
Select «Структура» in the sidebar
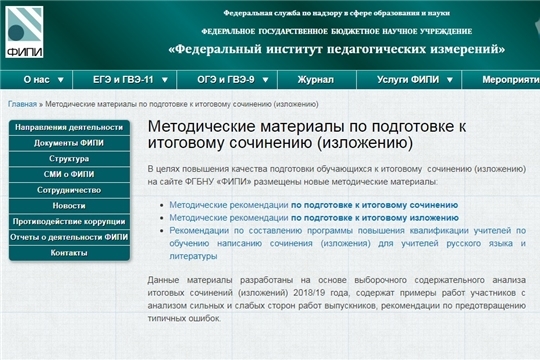[69, 159]
